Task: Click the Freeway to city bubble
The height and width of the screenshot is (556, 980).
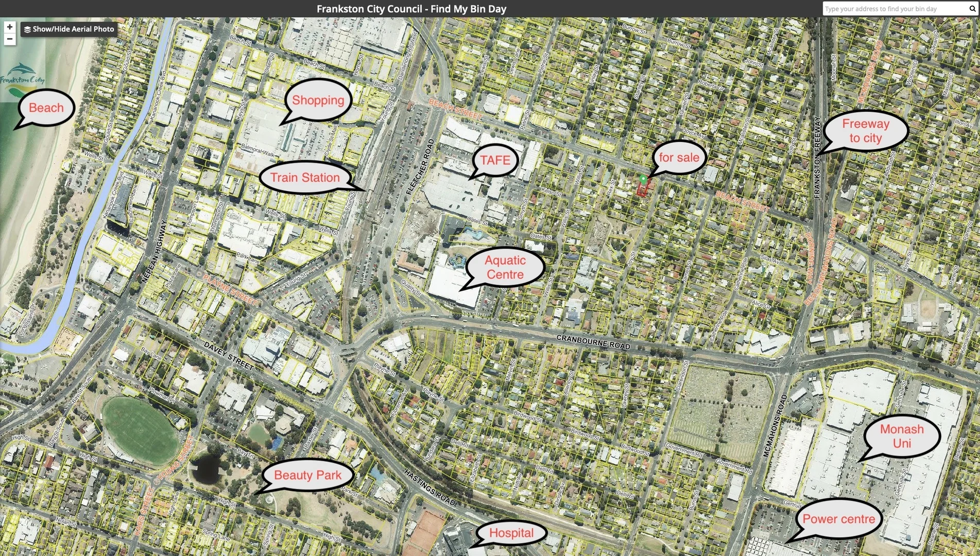Action: coord(865,131)
